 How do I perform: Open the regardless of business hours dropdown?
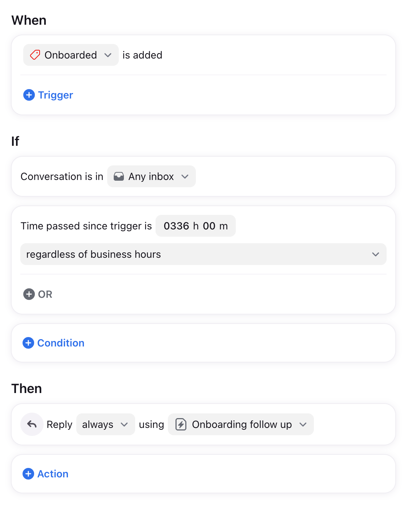(x=203, y=254)
